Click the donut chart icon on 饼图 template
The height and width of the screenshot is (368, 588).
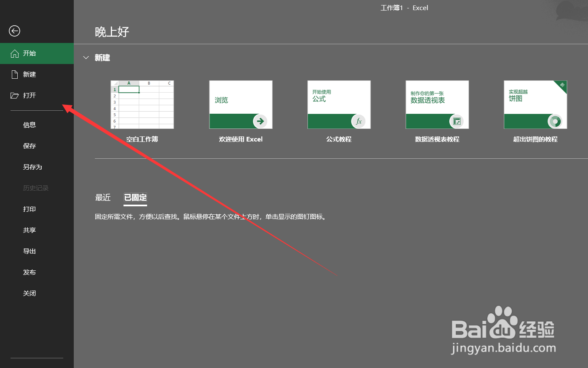[555, 121]
